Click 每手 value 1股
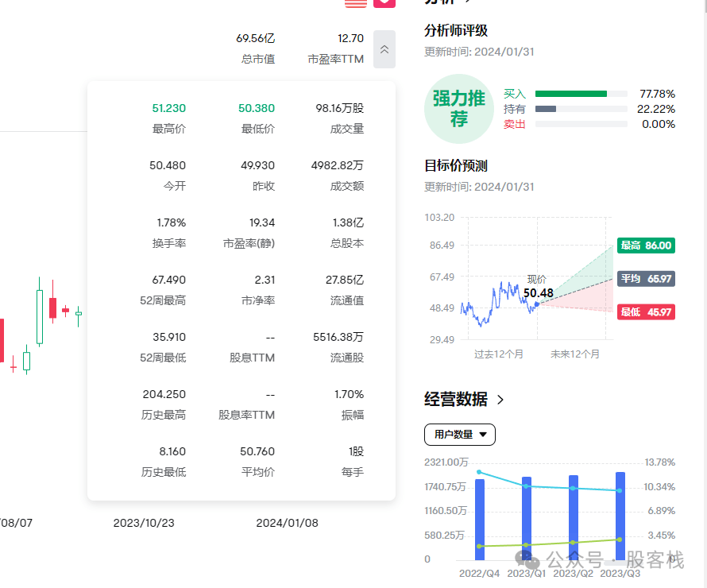 pos(356,452)
